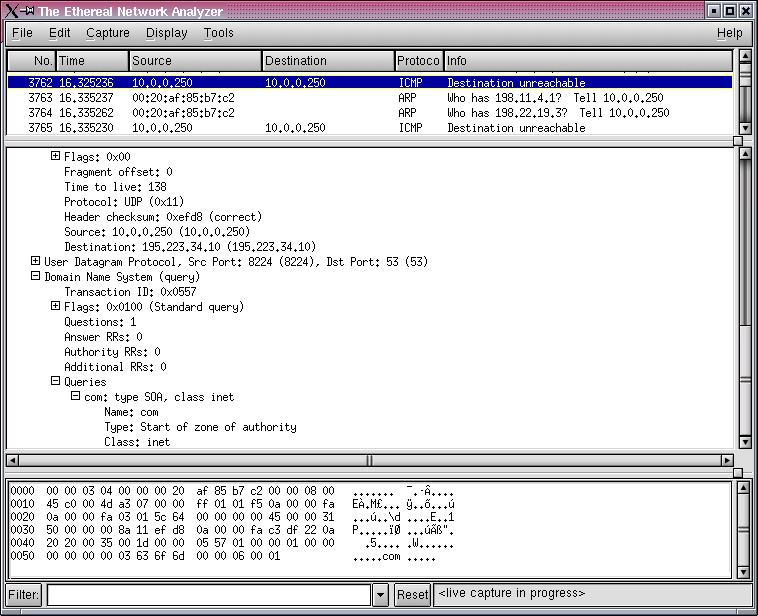Open the Tools menu
The height and width of the screenshot is (616, 758).
218,33
